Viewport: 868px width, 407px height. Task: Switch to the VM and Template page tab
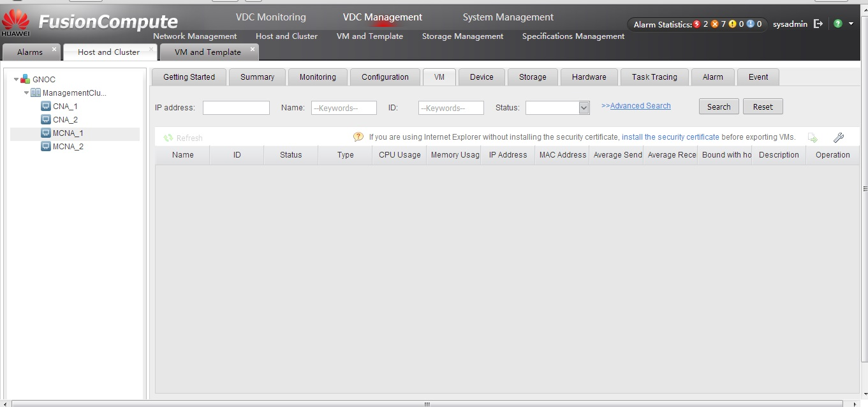pyautogui.click(x=208, y=52)
